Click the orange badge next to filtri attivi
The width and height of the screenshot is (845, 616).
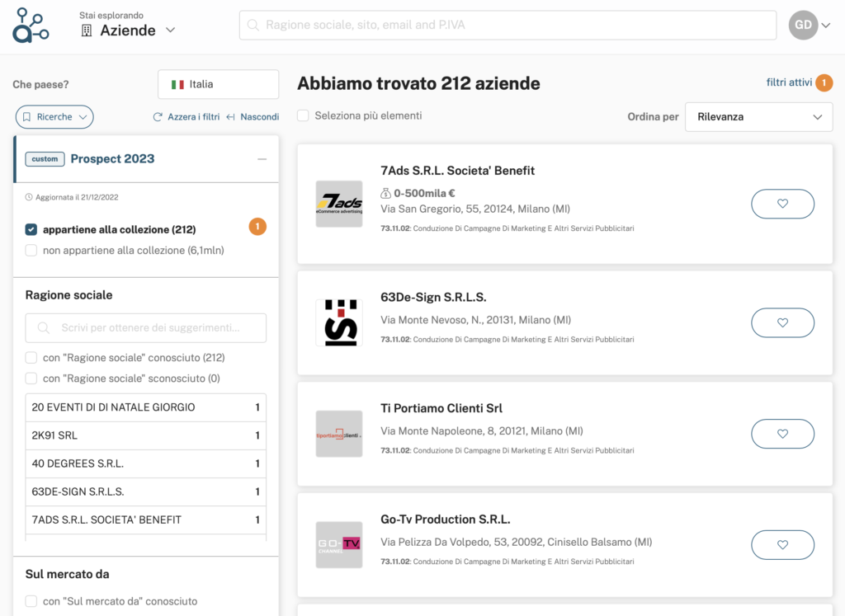(824, 83)
